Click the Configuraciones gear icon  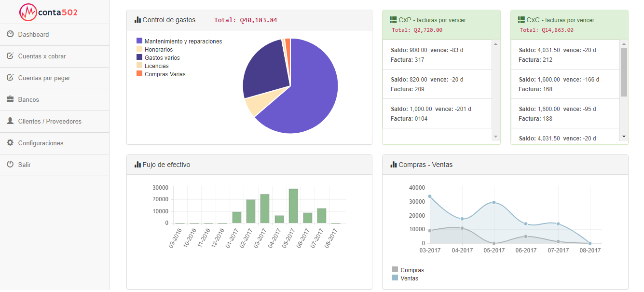click(x=10, y=143)
